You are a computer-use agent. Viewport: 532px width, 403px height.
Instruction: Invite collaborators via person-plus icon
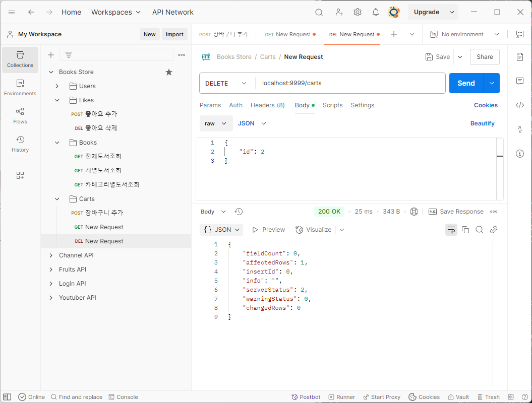click(x=339, y=12)
